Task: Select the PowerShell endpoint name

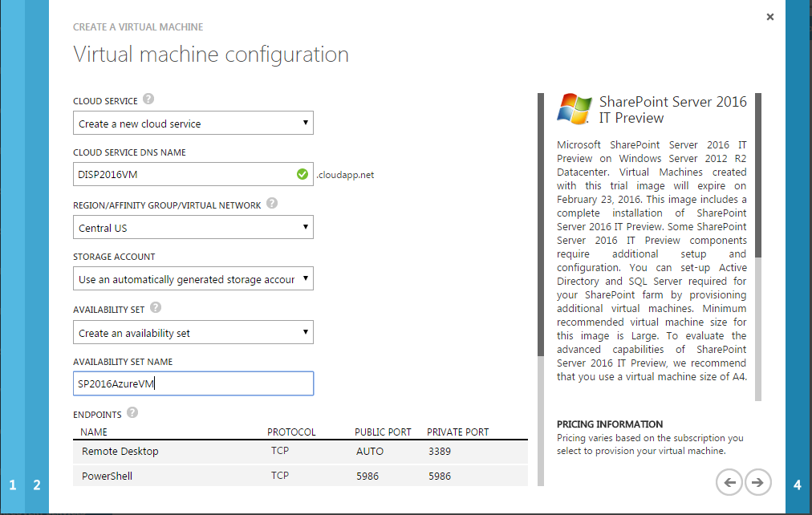Action: click(x=107, y=476)
